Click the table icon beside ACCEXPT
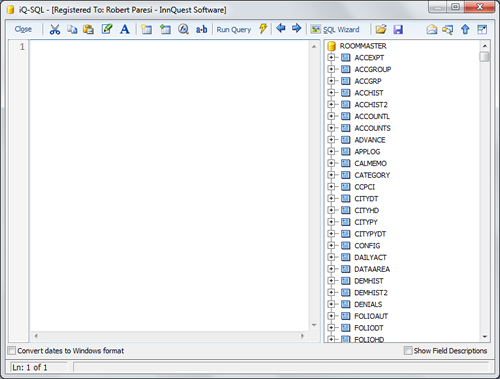 346,58
